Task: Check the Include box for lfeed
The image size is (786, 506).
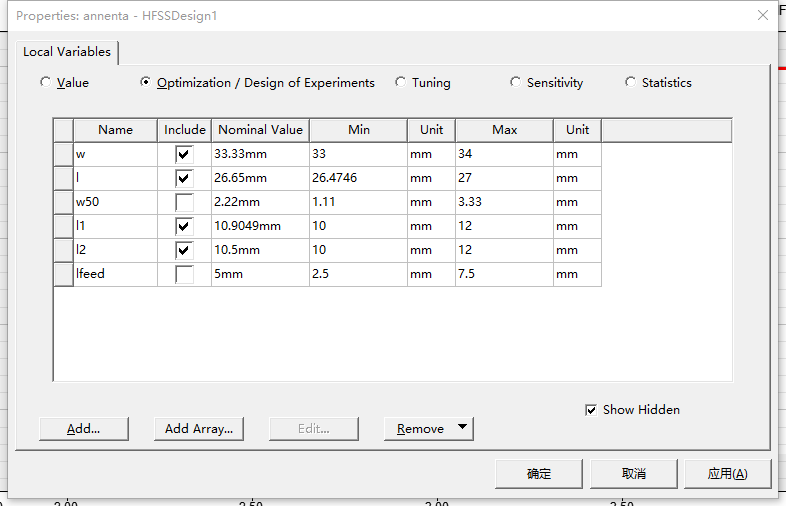Action: click(184, 274)
